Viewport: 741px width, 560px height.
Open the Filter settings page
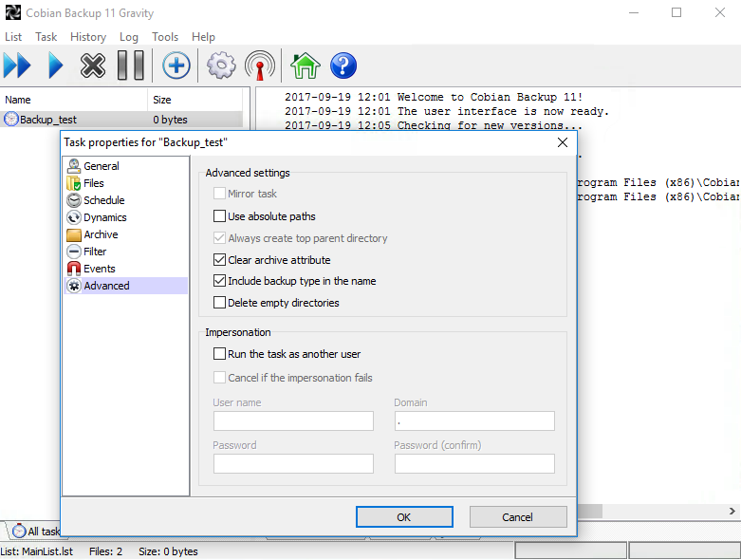coord(95,252)
